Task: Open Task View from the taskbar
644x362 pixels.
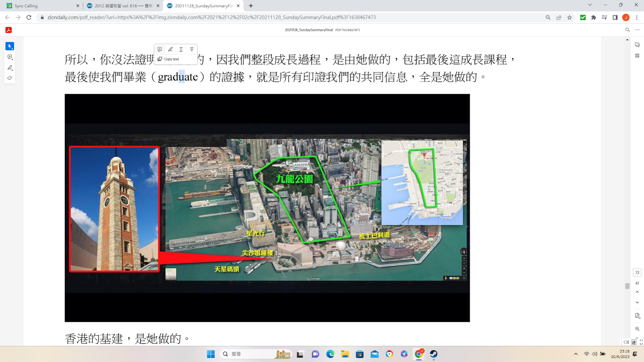Action: [300, 354]
